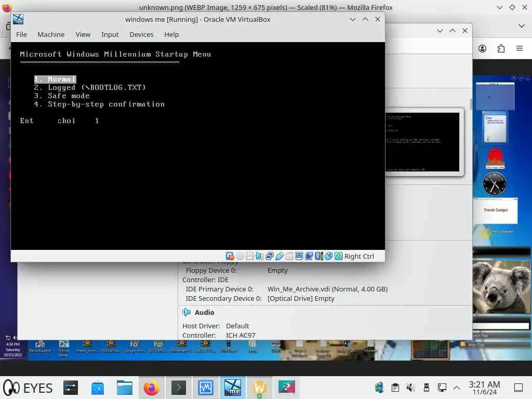This screenshot has width=532, height=399.
Task: Open the Firefox hamburger application menu
Action: (519, 48)
